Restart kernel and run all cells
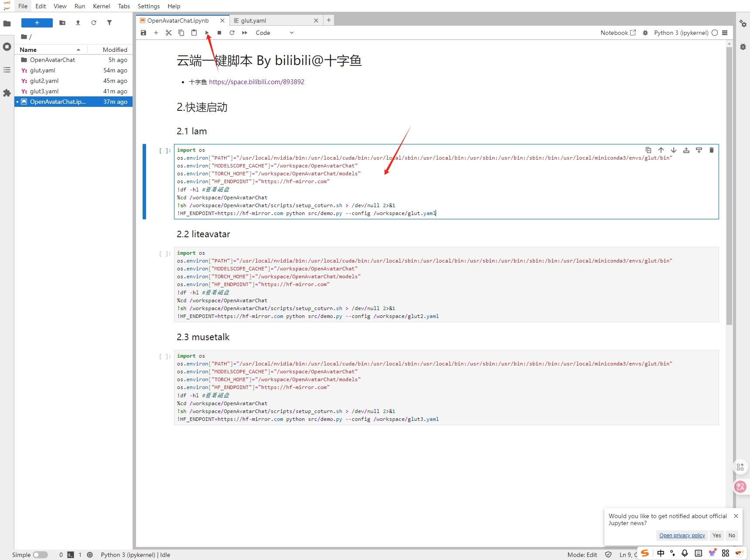Image resolution: width=750 pixels, height=560 pixels. click(x=245, y=33)
